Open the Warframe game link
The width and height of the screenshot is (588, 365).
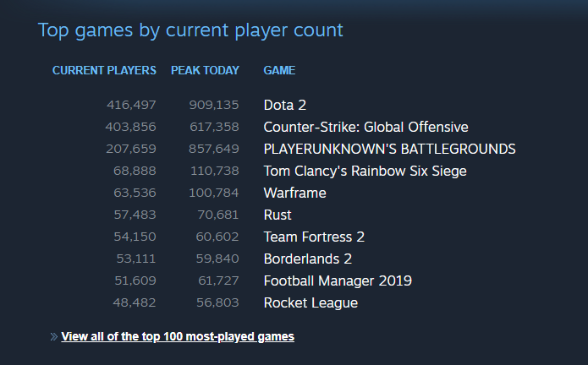[294, 193]
